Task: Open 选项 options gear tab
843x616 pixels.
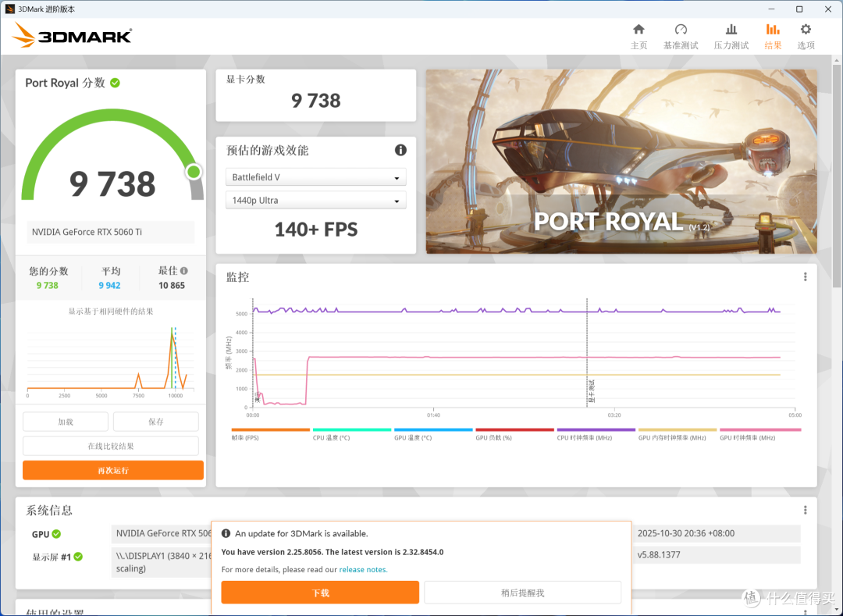Action: click(806, 37)
